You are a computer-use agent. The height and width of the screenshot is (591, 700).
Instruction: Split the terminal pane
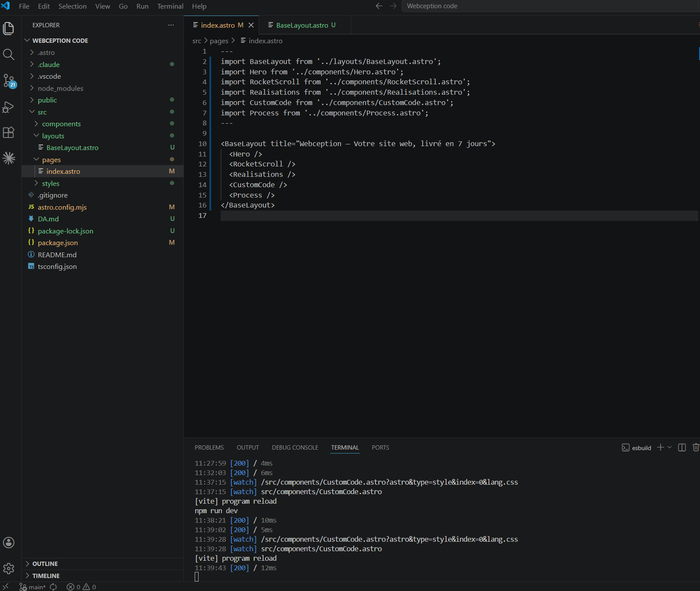(x=681, y=447)
